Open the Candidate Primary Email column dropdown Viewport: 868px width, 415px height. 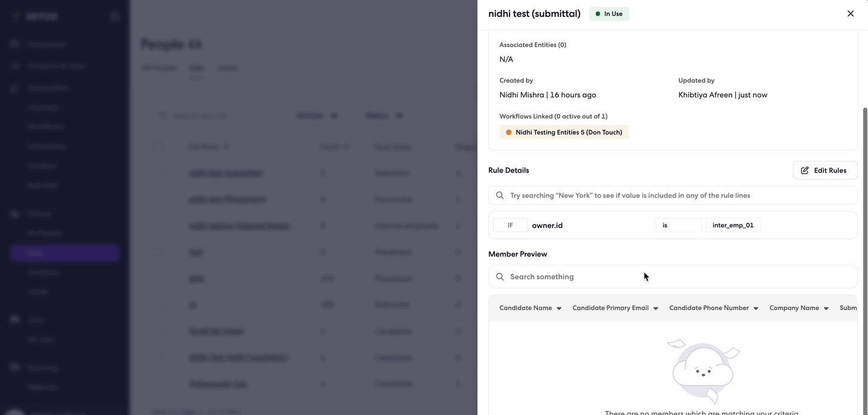click(x=656, y=308)
